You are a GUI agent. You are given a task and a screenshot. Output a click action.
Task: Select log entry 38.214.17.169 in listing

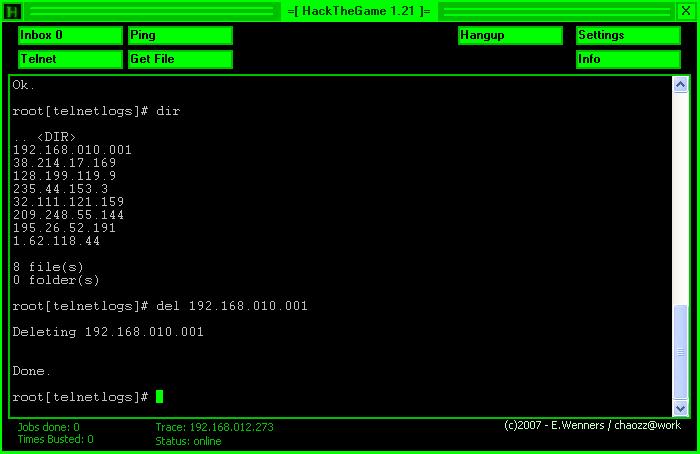(65, 163)
